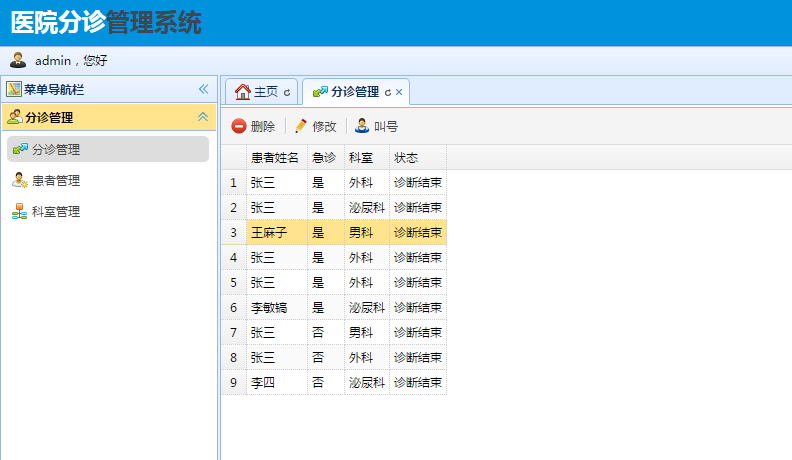Click the admin user avatar icon
Viewport: 792px width, 460px height.
pos(18,60)
